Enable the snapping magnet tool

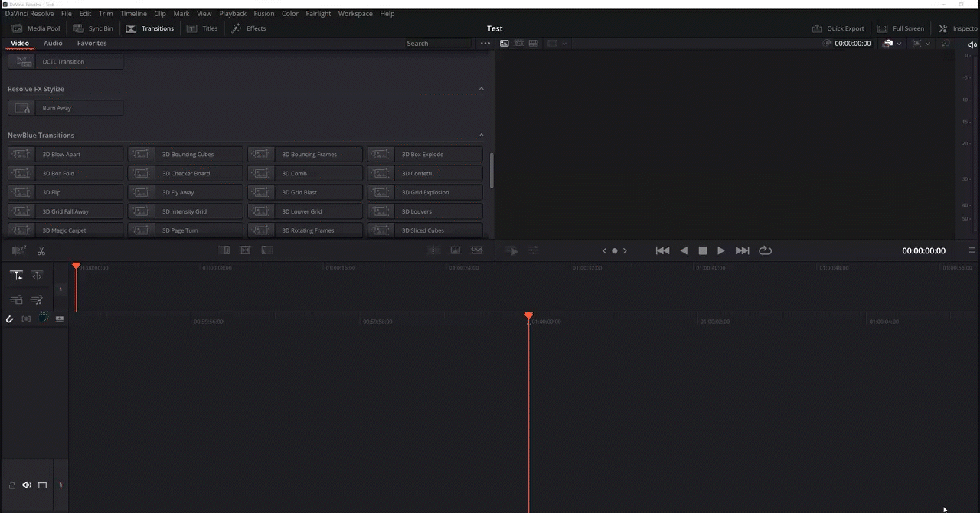coord(9,319)
